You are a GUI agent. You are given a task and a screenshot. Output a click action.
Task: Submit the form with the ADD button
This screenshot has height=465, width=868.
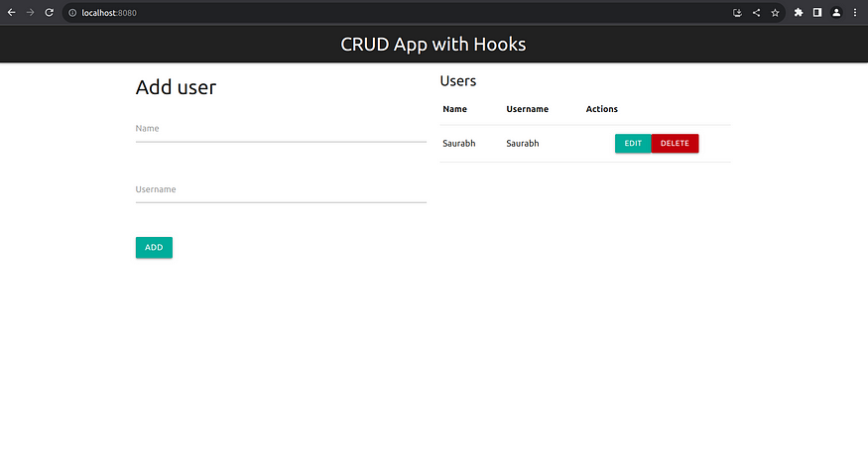154,248
